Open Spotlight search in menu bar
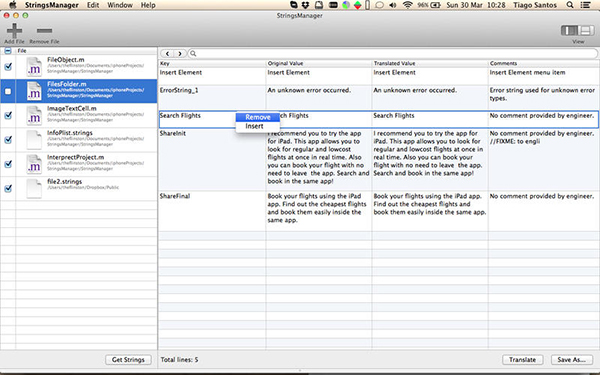600x375 pixels. tap(570, 5)
